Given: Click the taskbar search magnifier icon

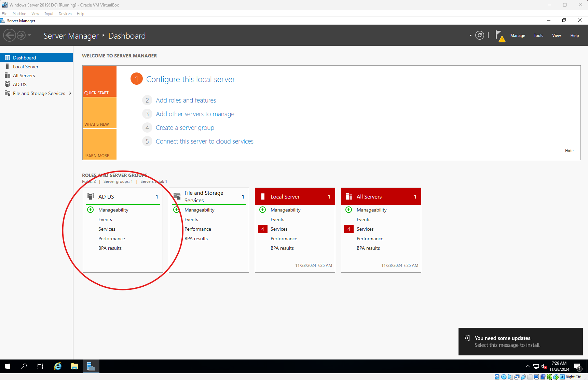Looking at the screenshot, I should coord(24,366).
